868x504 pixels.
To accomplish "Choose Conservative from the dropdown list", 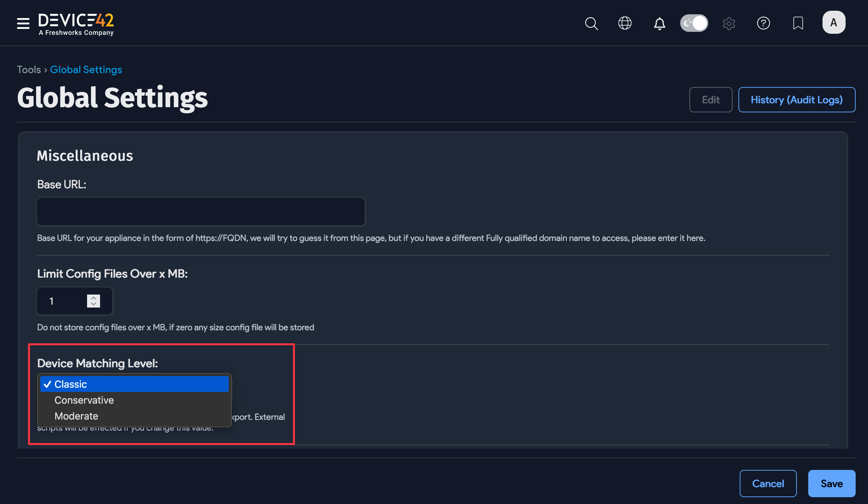I will 84,400.
